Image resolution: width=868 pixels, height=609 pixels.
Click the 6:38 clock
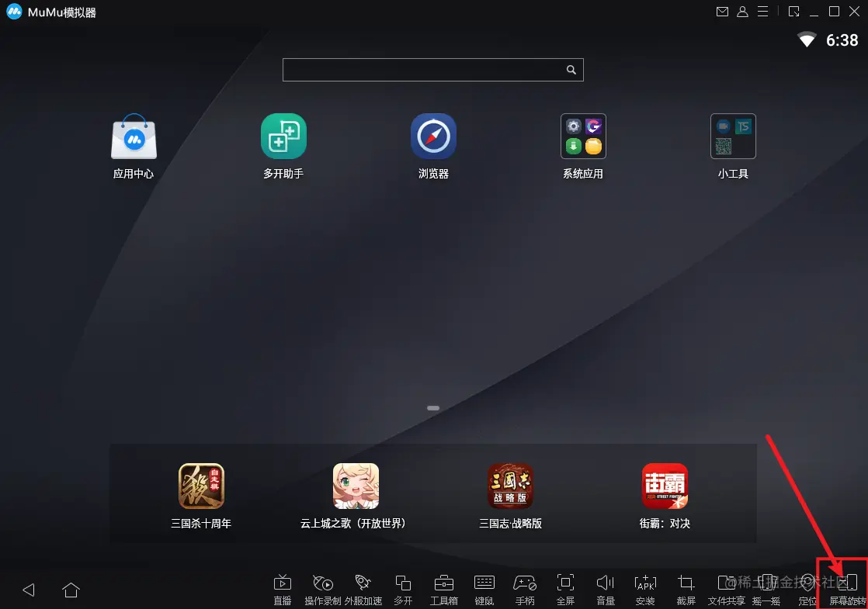point(842,40)
